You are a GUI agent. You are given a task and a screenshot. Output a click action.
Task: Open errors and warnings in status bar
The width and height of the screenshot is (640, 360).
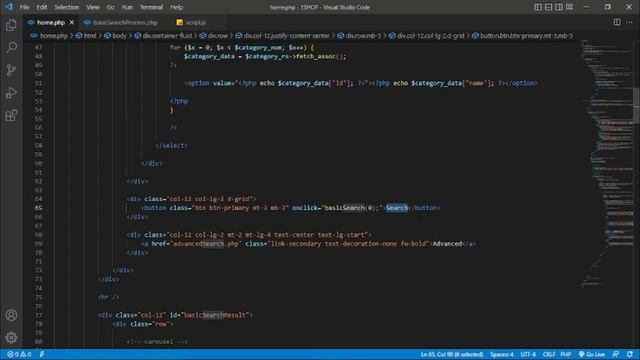point(19,354)
